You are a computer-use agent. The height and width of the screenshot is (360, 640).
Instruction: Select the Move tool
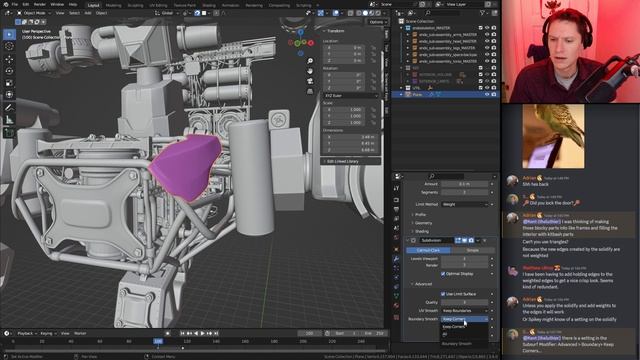point(9,59)
